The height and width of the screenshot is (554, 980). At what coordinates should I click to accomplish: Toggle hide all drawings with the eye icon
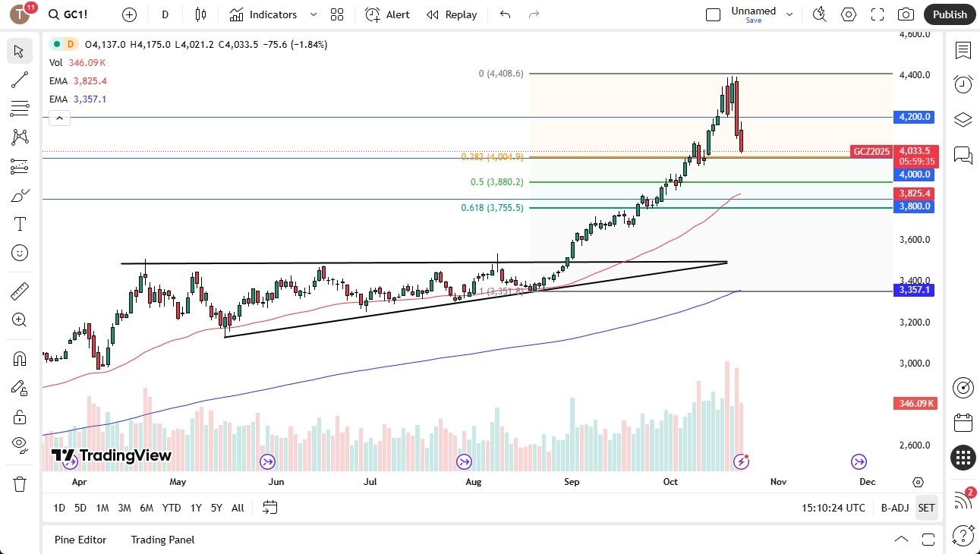click(x=19, y=444)
